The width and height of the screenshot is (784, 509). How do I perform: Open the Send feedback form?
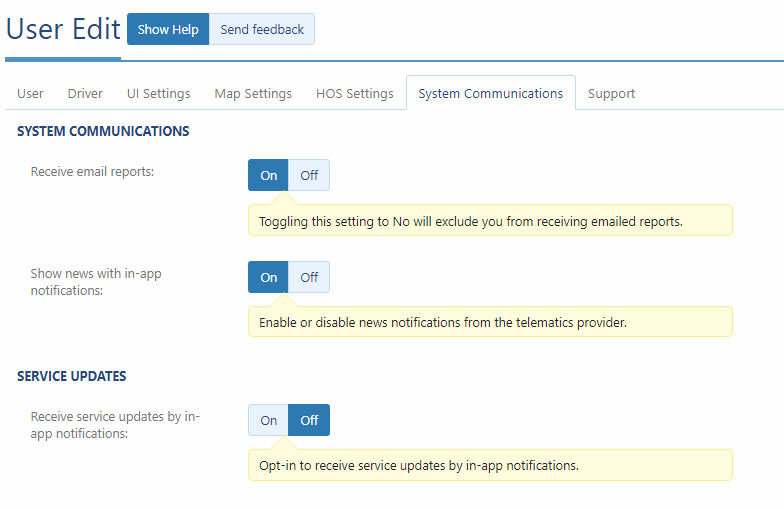(x=262, y=29)
